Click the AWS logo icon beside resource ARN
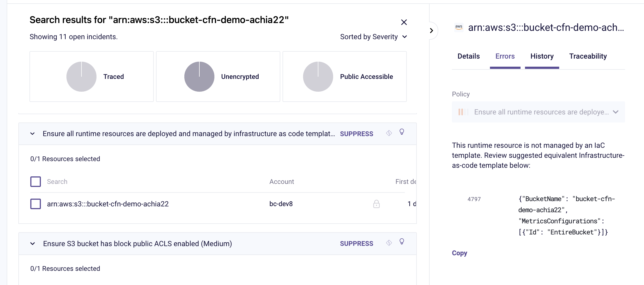The height and width of the screenshot is (285, 644). tap(459, 27)
